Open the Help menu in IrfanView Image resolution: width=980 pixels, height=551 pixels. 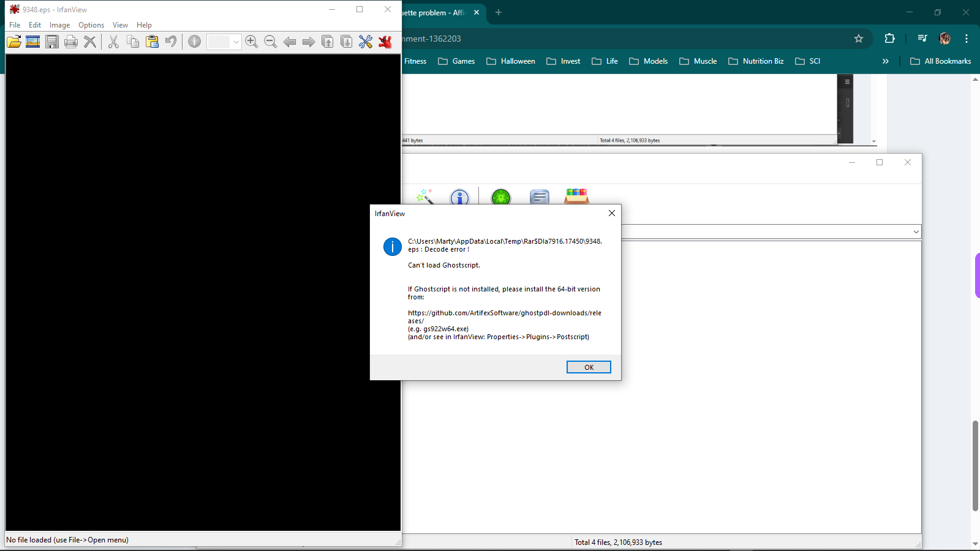click(144, 25)
